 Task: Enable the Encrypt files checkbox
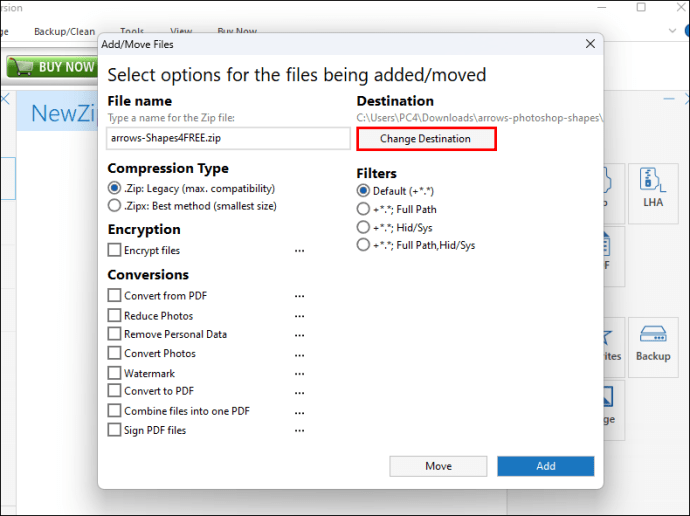click(x=114, y=251)
